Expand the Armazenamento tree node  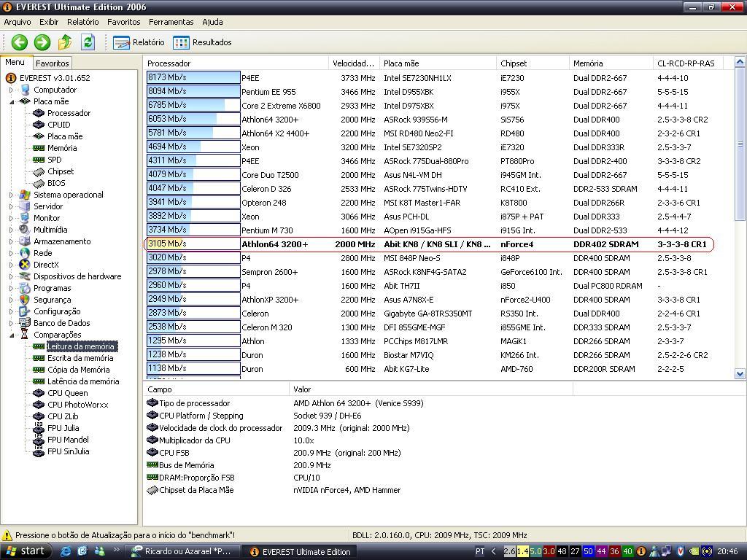12,241
